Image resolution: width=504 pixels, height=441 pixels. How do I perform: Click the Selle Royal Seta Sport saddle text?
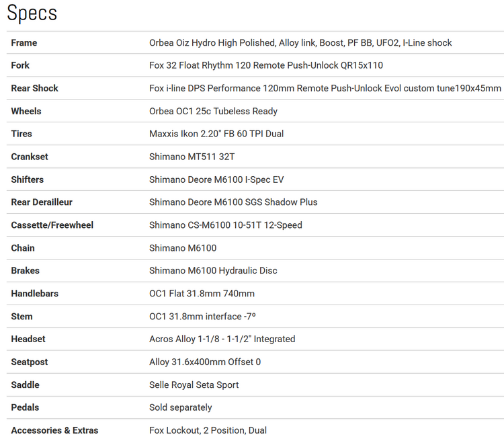194,385
